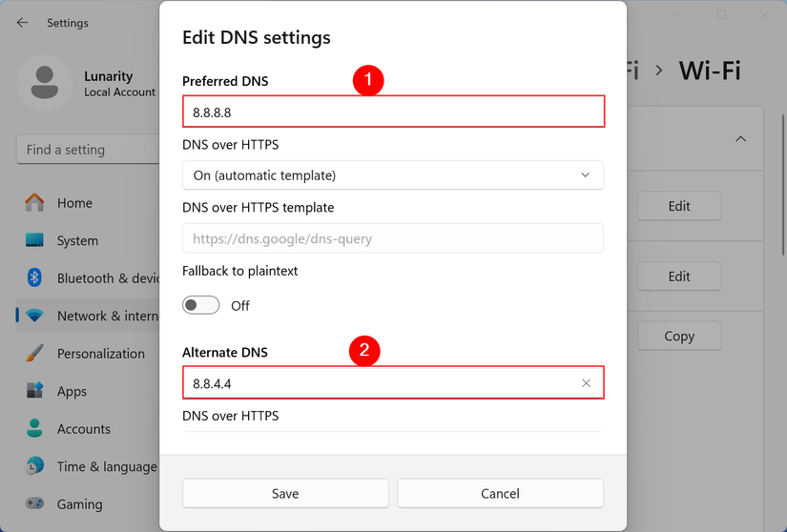This screenshot has height=532, width=787.
Task: Go back with the Settings back arrow
Action: [x=23, y=23]
